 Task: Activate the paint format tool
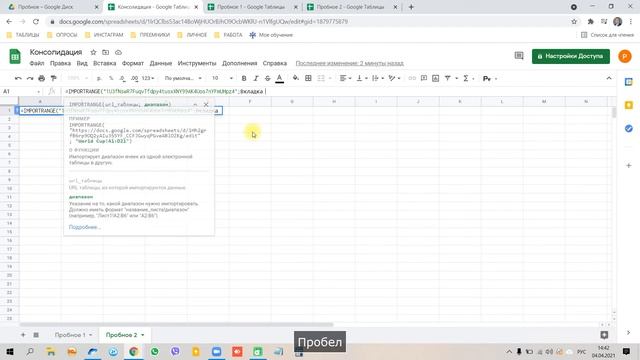click(x=53, y=78)
